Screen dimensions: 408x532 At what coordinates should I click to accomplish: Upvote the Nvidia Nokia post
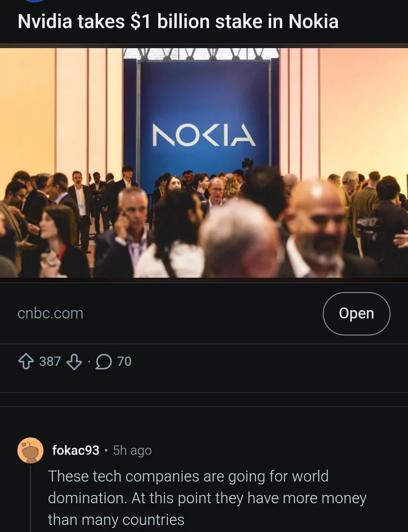[x=26, y=361]
